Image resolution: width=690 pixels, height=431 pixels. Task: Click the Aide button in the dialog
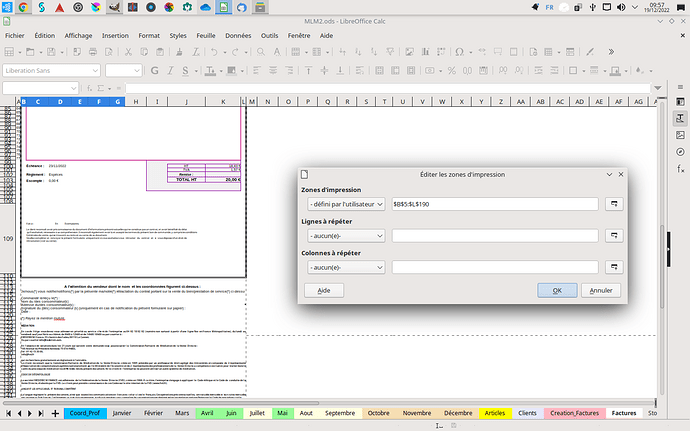324,290
